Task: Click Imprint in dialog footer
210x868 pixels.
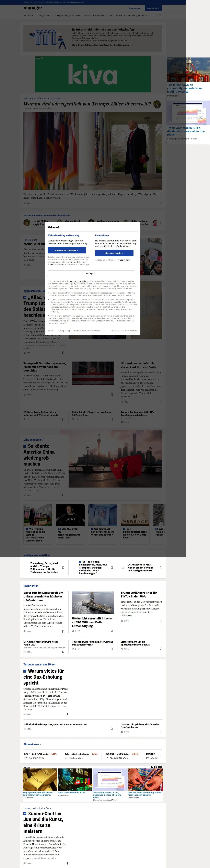Action: tap(51, 331)
